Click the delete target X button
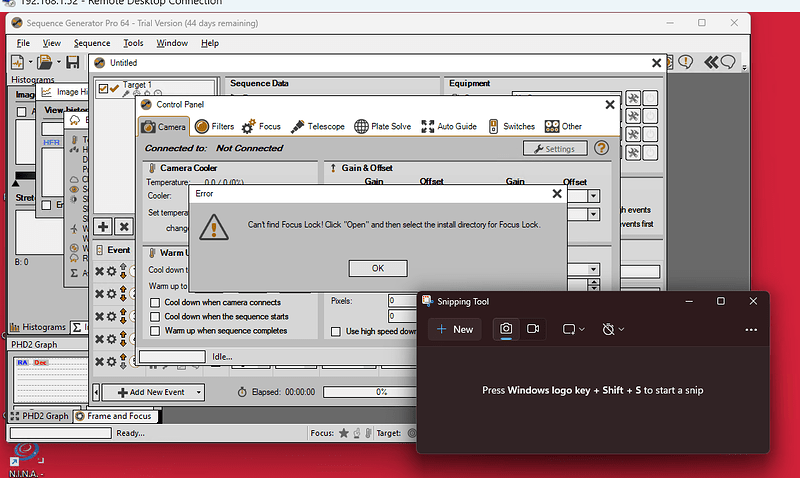This screenshot has width=800, height=478. tap(124, 227)
